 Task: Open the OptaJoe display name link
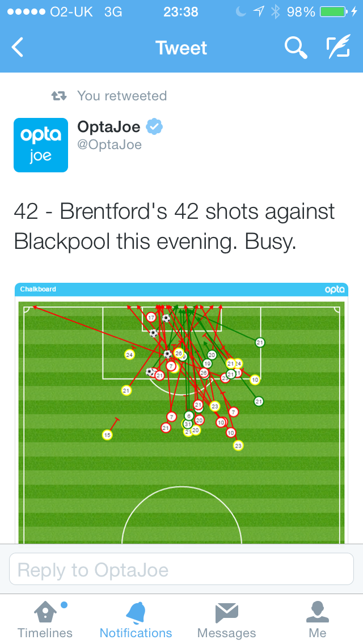(109, 127)
